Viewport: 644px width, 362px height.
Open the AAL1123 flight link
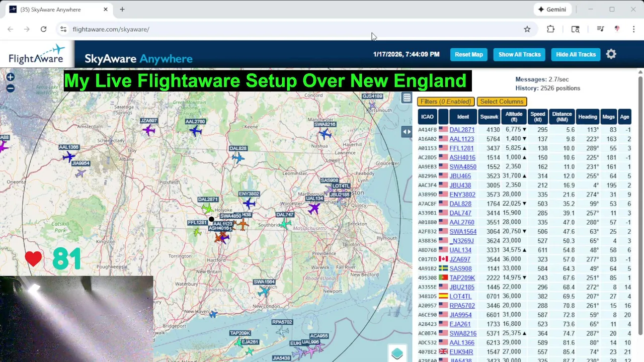[x=462, y=139]
